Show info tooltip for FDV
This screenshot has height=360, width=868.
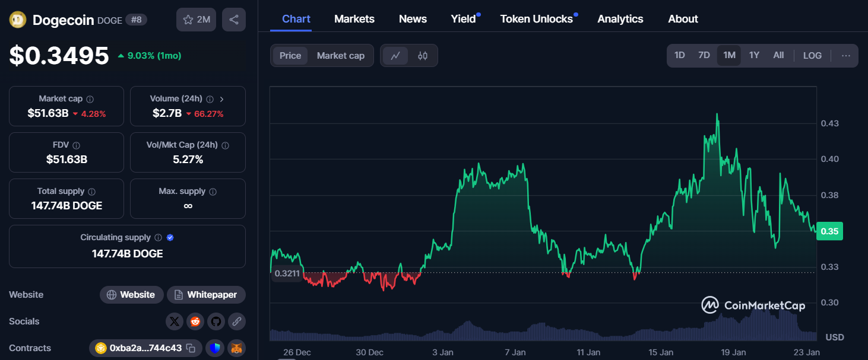77,145
